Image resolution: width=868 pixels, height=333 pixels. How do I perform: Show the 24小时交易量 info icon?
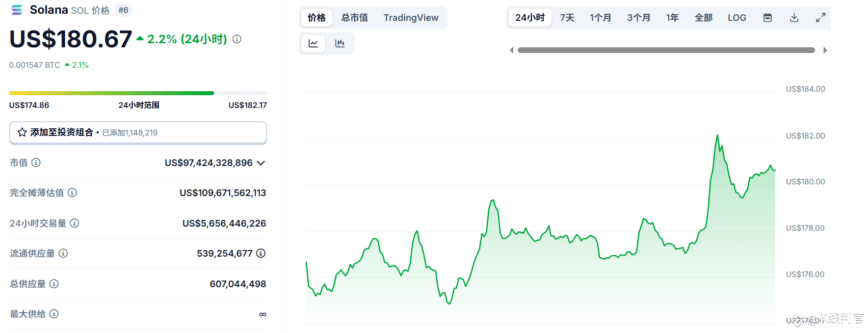74,223
